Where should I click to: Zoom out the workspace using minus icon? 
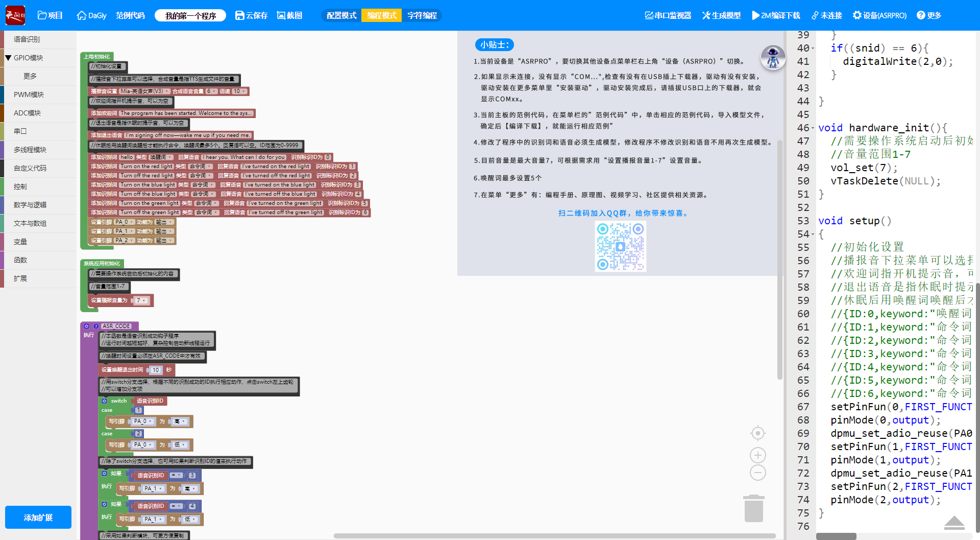pyautogui.click(x=757, y=473)
